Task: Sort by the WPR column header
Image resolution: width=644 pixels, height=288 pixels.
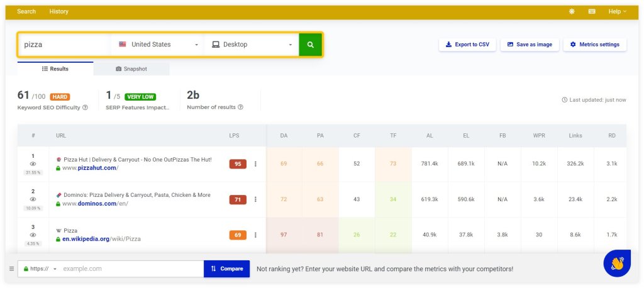Action: tap(539, 136)
